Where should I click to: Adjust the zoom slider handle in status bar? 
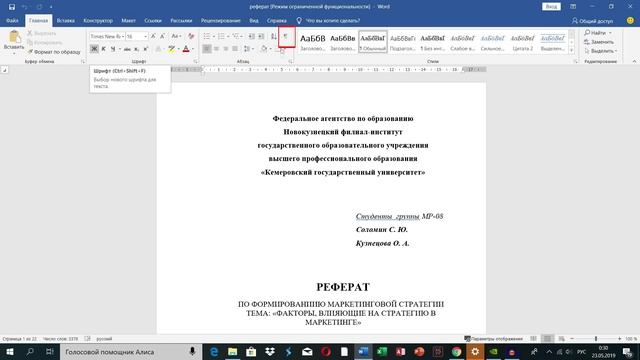(x=596, y=339)
